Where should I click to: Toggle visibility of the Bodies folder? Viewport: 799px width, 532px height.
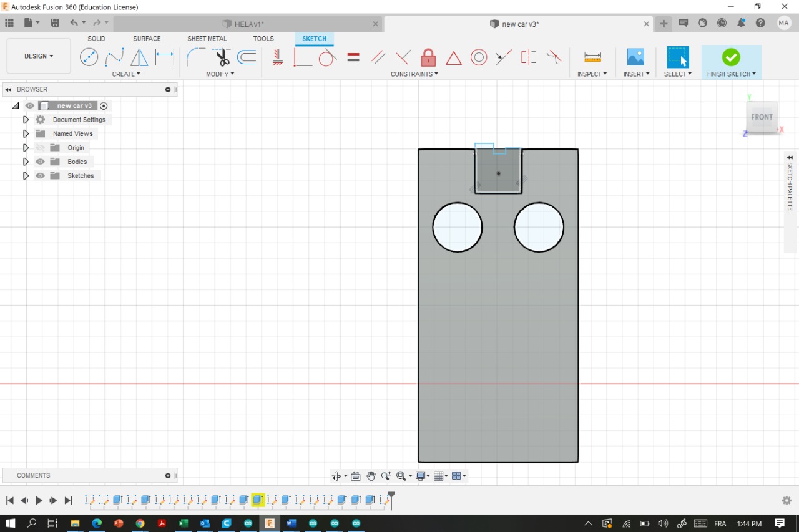pyautogui.click(x=41, y=162)
